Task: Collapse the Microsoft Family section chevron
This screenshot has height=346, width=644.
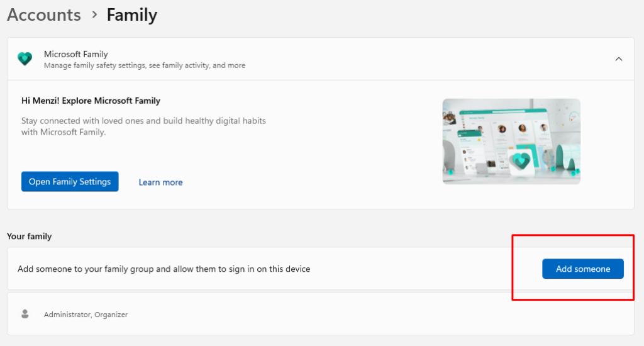Action: [x=618, y=59]
